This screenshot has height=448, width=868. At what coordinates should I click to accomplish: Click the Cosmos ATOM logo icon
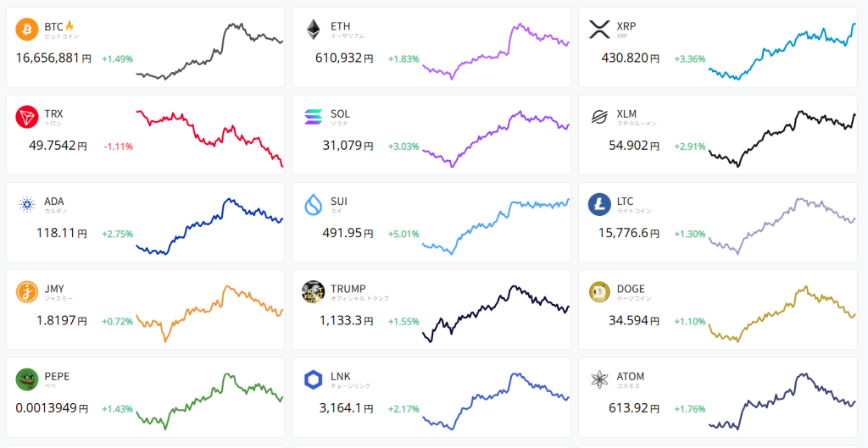tap(599, 379)
